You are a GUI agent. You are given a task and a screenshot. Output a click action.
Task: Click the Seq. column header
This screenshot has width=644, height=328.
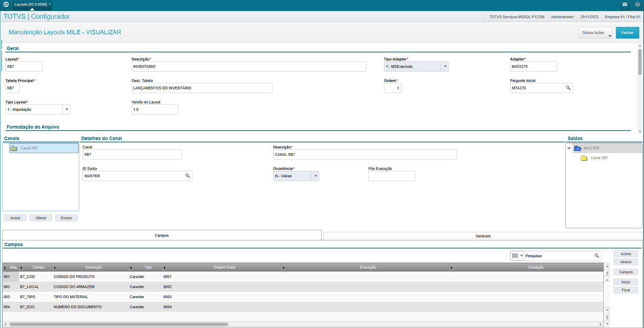11,268
